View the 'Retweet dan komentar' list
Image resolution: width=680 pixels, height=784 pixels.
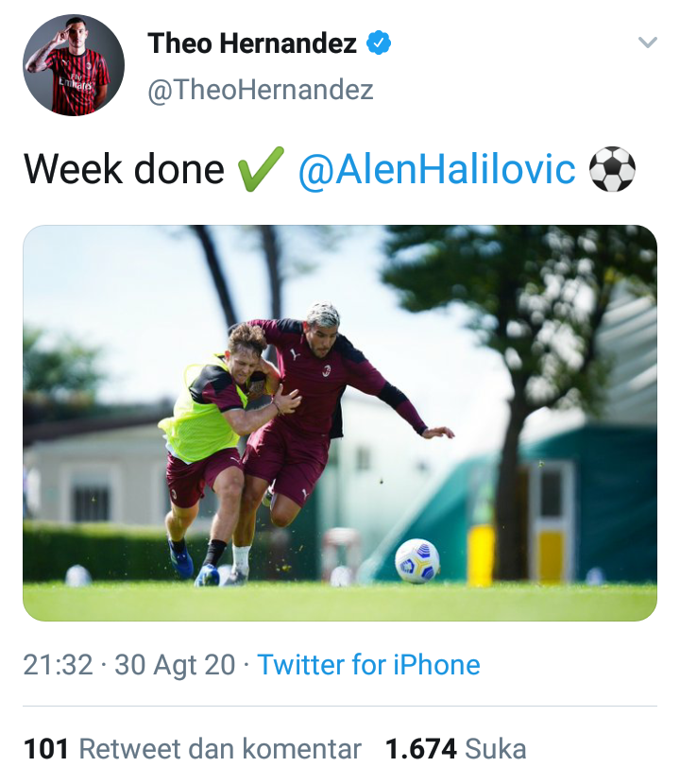coord(220,749)
